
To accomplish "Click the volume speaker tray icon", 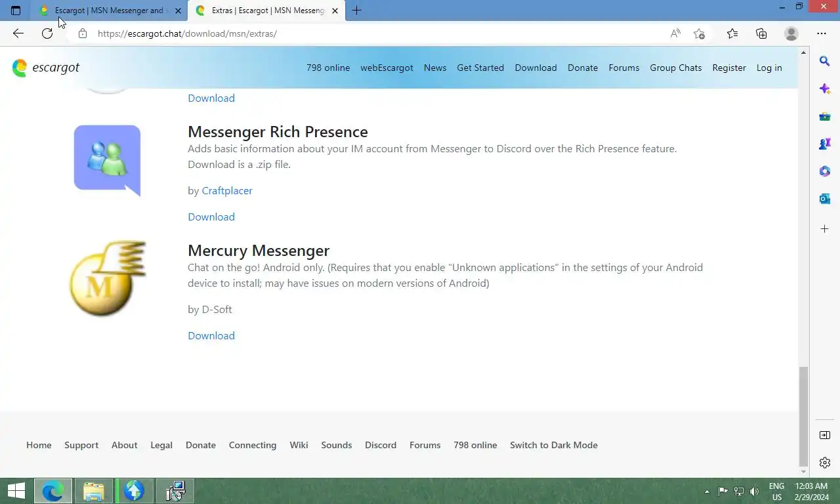I will [754, 491].
